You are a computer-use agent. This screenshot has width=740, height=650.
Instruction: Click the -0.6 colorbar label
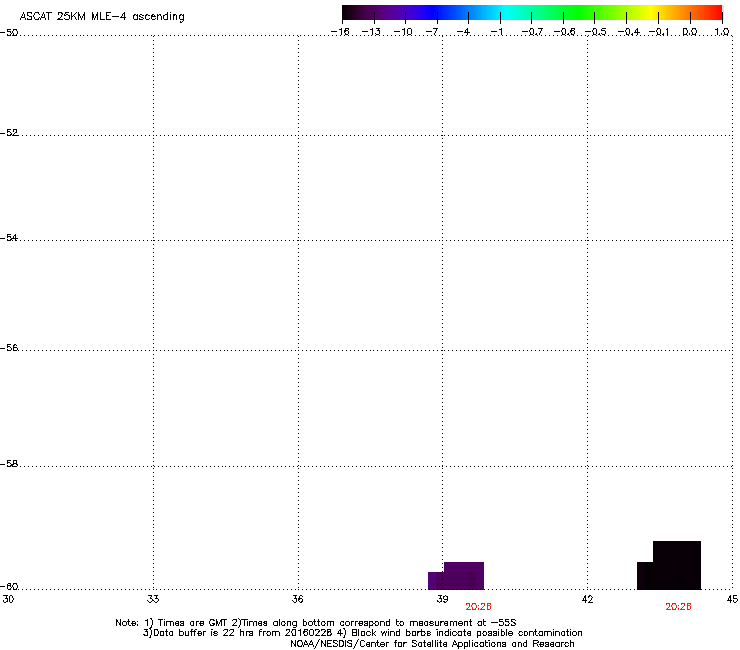(x=564, y=32)
